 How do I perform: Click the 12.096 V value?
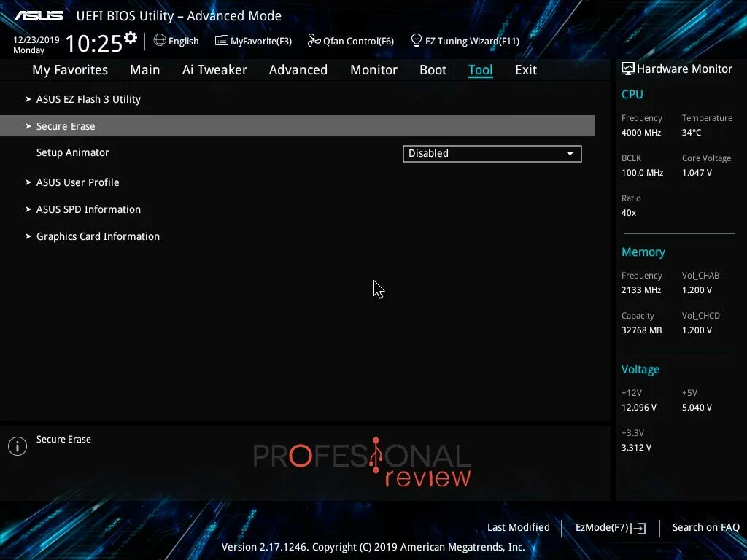(639, 408)
